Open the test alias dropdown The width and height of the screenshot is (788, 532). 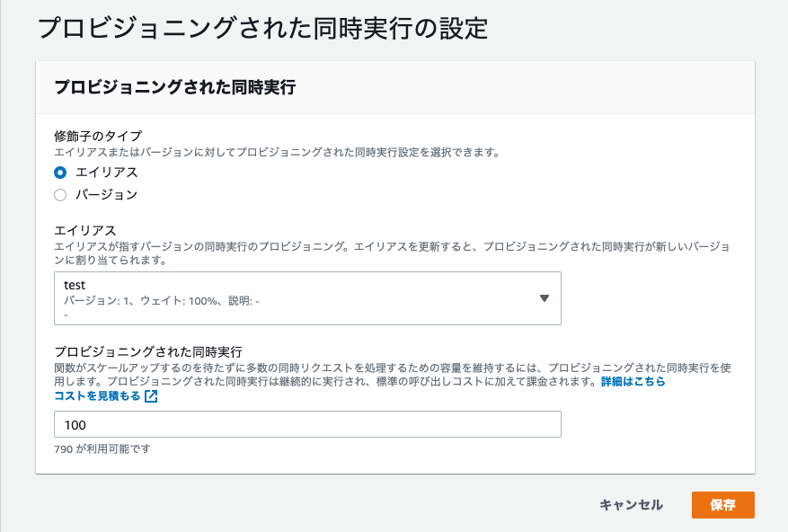coord(307,298)
